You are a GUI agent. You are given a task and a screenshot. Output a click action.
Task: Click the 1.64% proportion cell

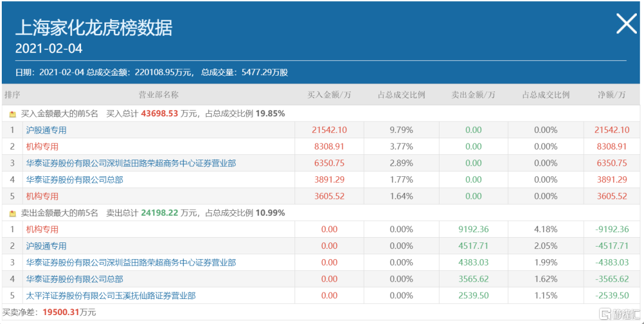coord(401,197)
